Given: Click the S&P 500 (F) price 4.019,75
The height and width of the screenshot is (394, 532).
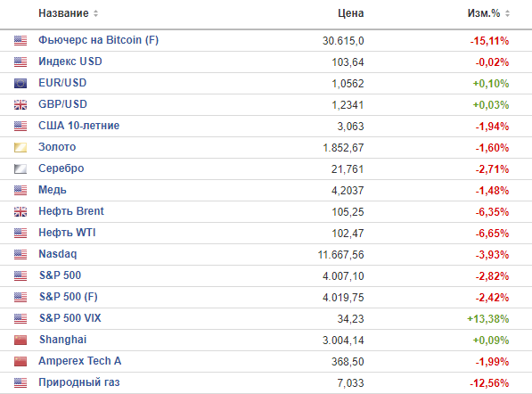Looking at the screenshot, I should [343, 297].
